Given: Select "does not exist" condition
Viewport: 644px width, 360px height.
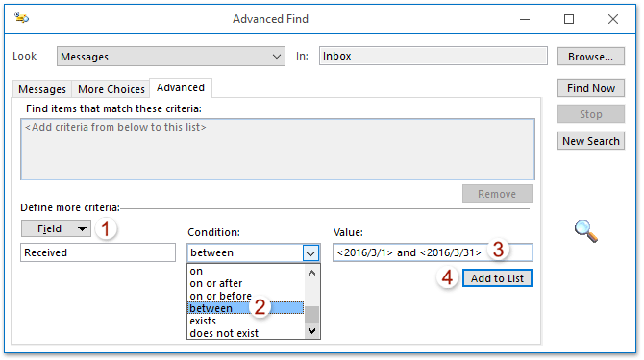Looking at the screenshot, I should click(x=246, y=333).
